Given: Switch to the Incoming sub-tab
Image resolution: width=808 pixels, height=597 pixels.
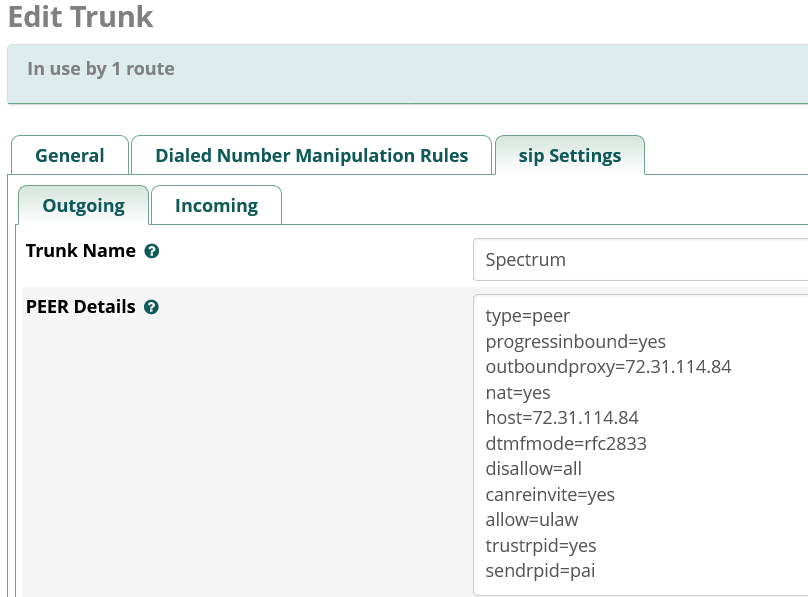Looking at the screenshot, I should [216, 205].
